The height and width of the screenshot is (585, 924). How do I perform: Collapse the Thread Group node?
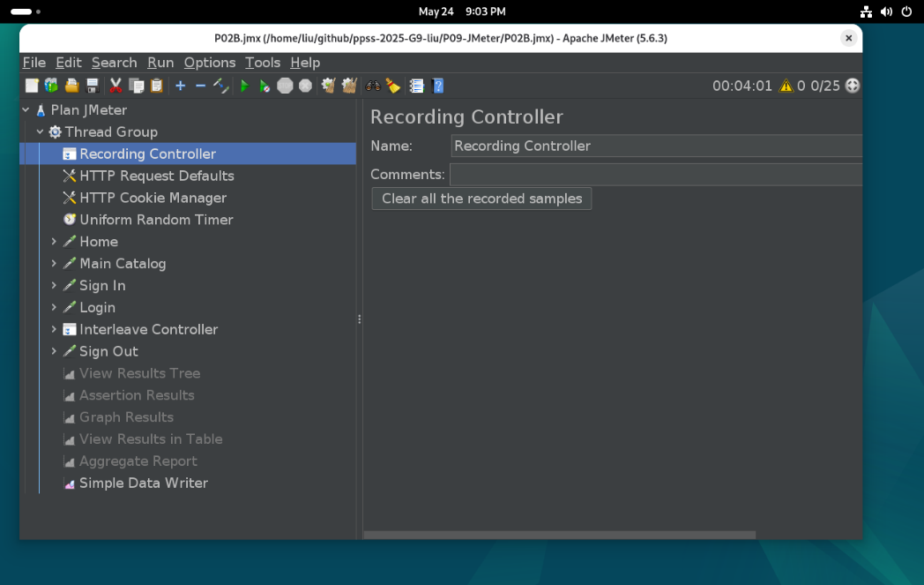tap(40, 131)
